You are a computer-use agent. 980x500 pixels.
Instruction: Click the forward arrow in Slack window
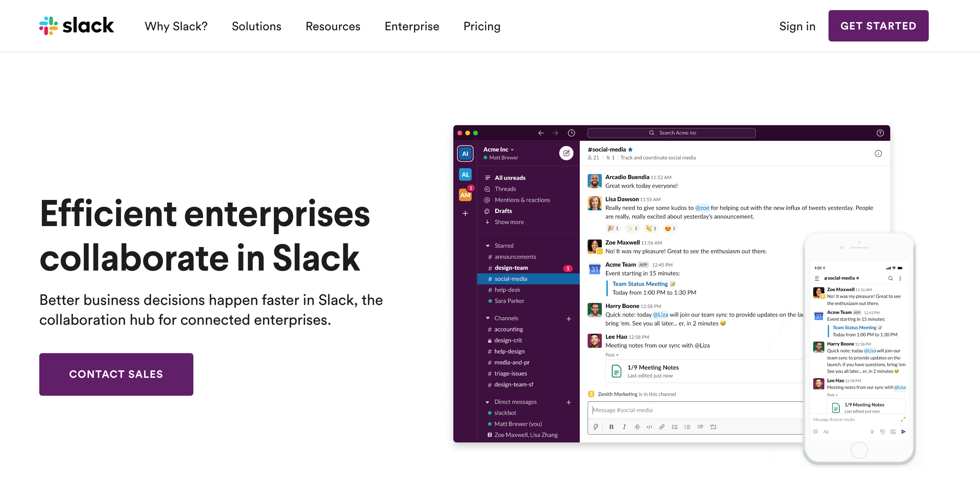(x=555, y=133)
